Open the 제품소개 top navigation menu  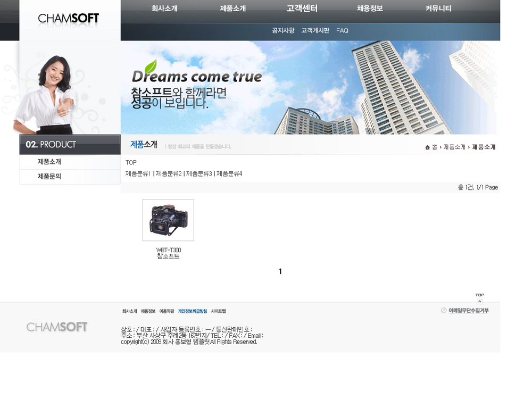point(233,9)
